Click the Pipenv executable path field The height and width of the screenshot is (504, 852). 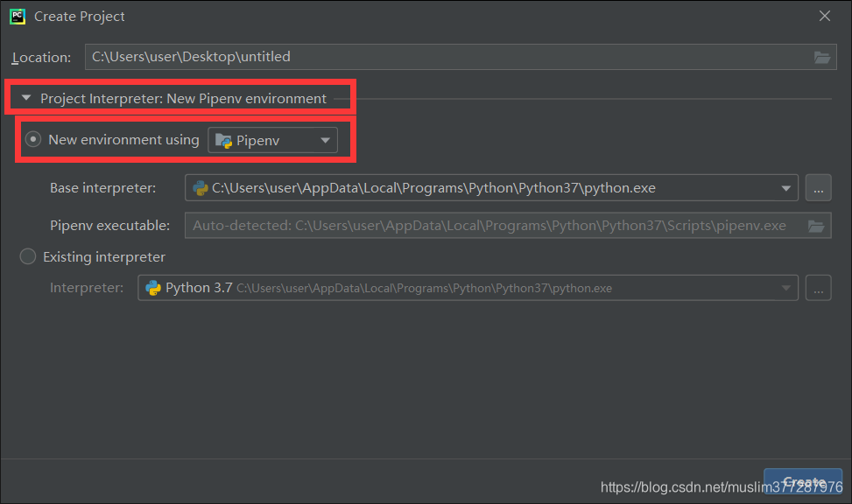(508, 226)
